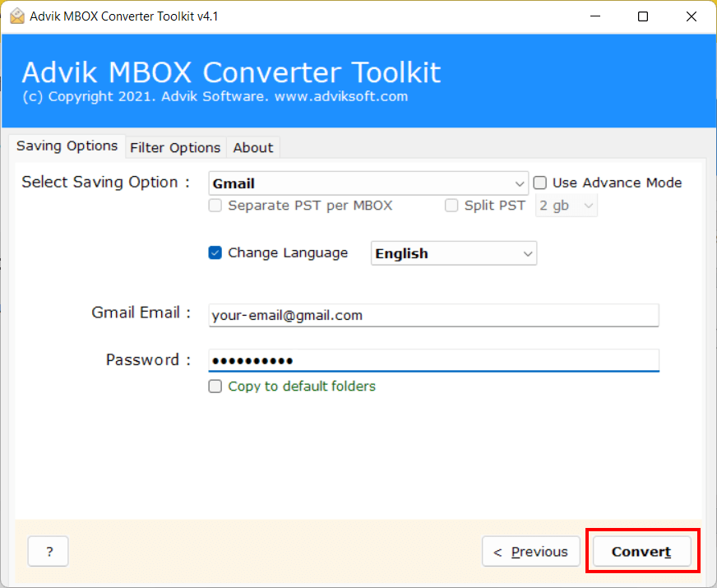
Task: Expand the Split PST size dropdown
Action: pyautogui.click(x=585, y=206)
